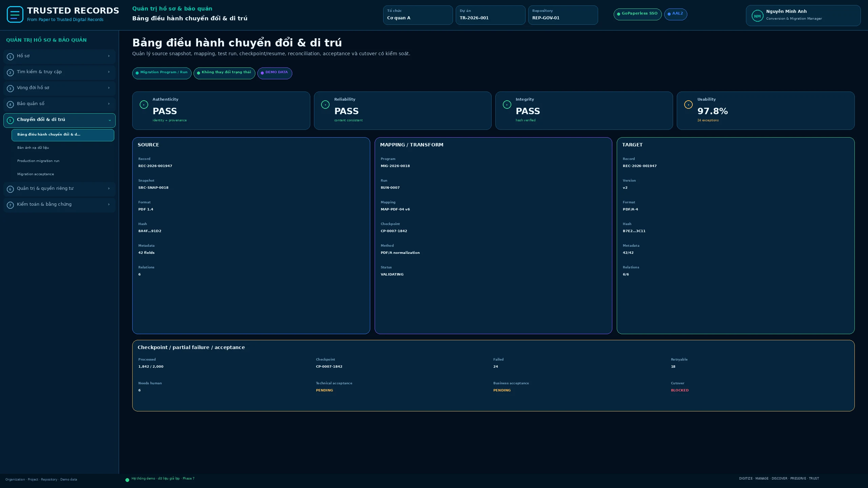This screenshot has height=488, width=868.
Task: Open Bản ảnh xạ dữ liệu submenu item
Action: coord(63,148)
